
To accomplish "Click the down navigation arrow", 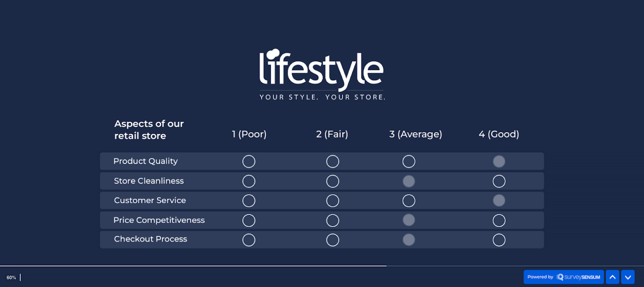I will (x=628, y=277).
